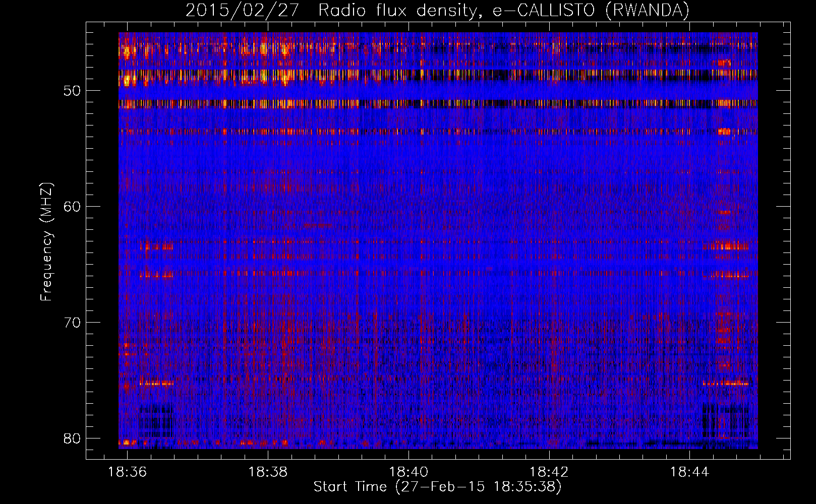
Task: Click the 'Frequency (MHZ)' axis label
Action: pyautogui.click(x=46, y=242)
